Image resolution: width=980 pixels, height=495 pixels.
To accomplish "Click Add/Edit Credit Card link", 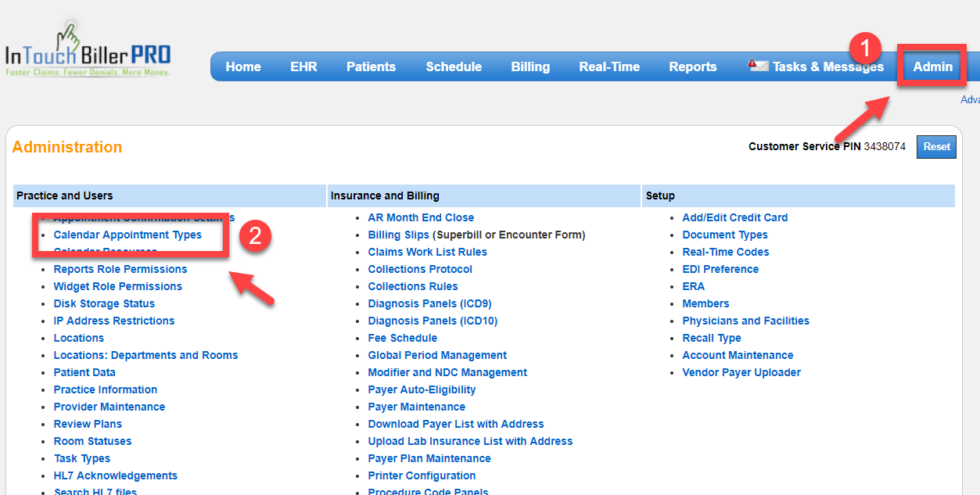I will (735, 217).
